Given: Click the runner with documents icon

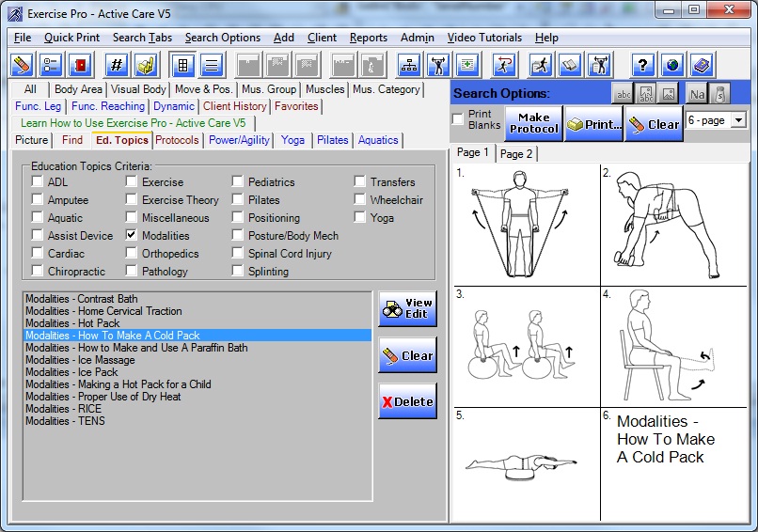Looking at the screenshot, I should click(541, 65).
